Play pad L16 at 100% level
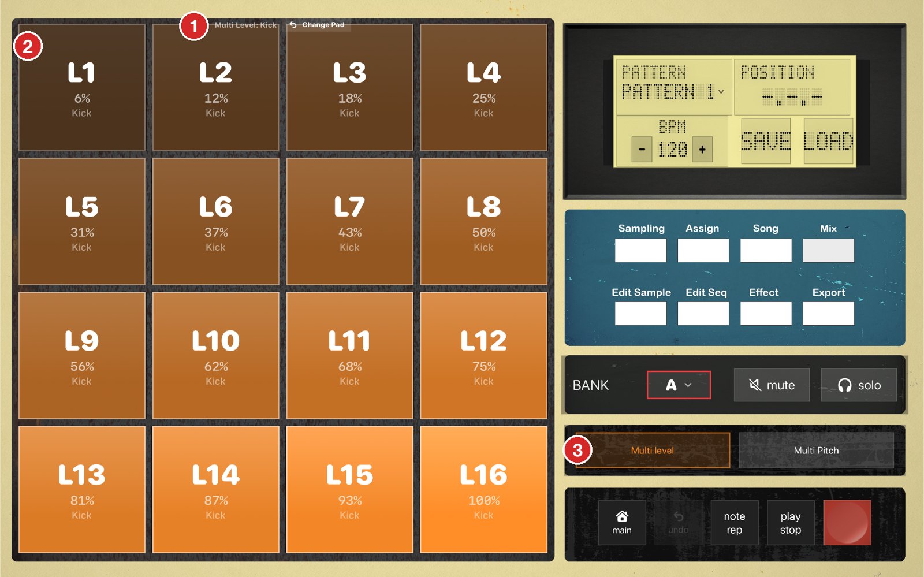Image resolution: width=924 pixels, height=577 pixels. 483,489
